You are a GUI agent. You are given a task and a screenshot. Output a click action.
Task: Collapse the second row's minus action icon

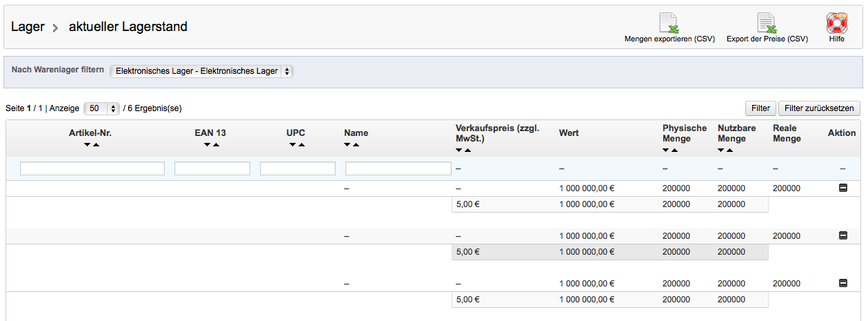click(842, 235)
